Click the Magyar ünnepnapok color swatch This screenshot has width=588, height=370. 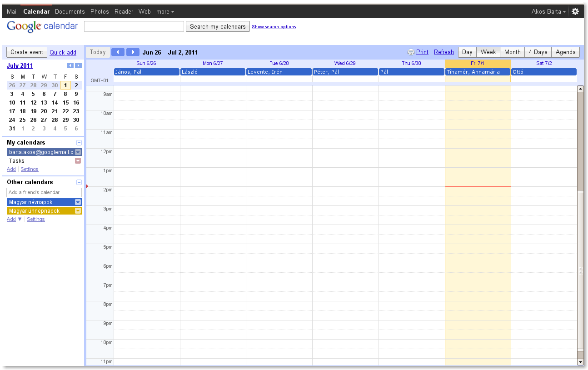pyautogui.click(x=77, y=210)
